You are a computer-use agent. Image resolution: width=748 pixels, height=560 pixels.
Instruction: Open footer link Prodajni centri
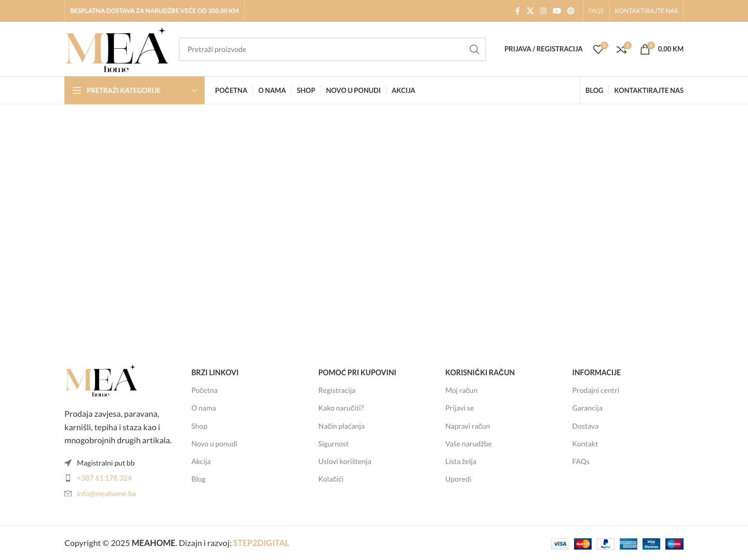pyautogui.click(x=596, y=390)
